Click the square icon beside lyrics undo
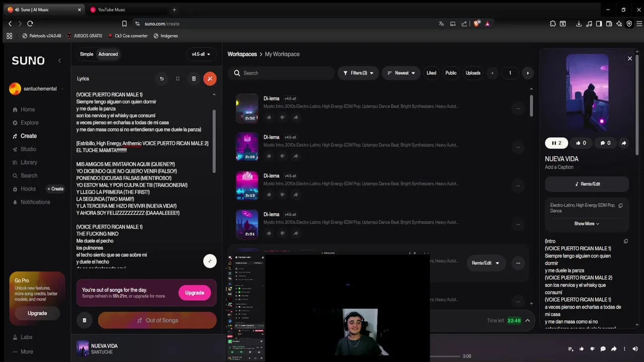 pyautogui.click(x=178, y=78)
